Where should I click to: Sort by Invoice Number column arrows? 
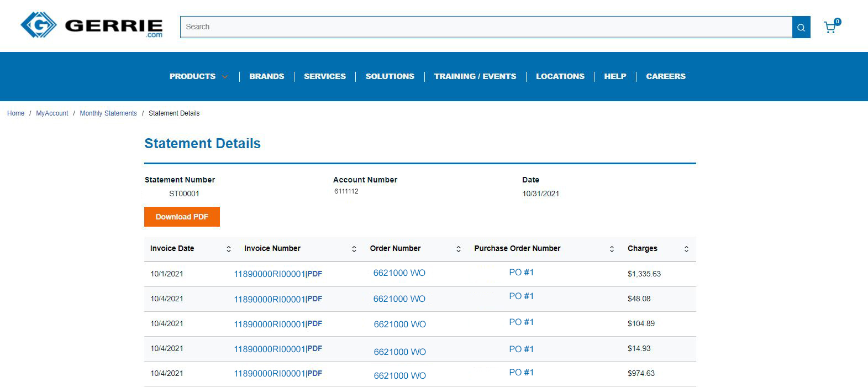click(x=354, y=249)
